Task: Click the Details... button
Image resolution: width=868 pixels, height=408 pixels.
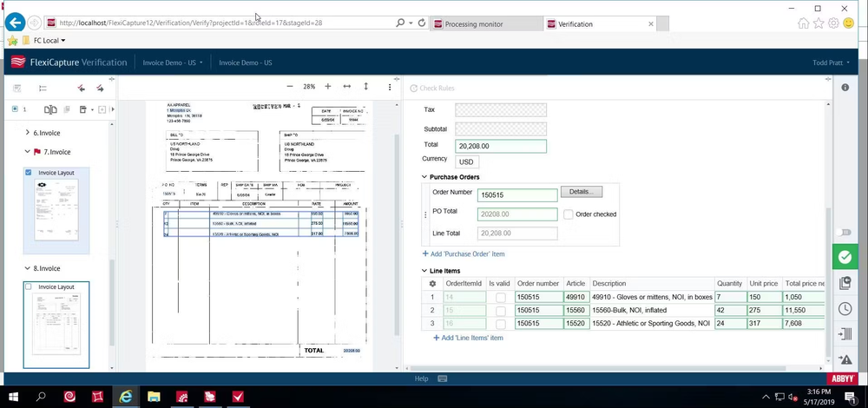Action: (x=582, y=192)
